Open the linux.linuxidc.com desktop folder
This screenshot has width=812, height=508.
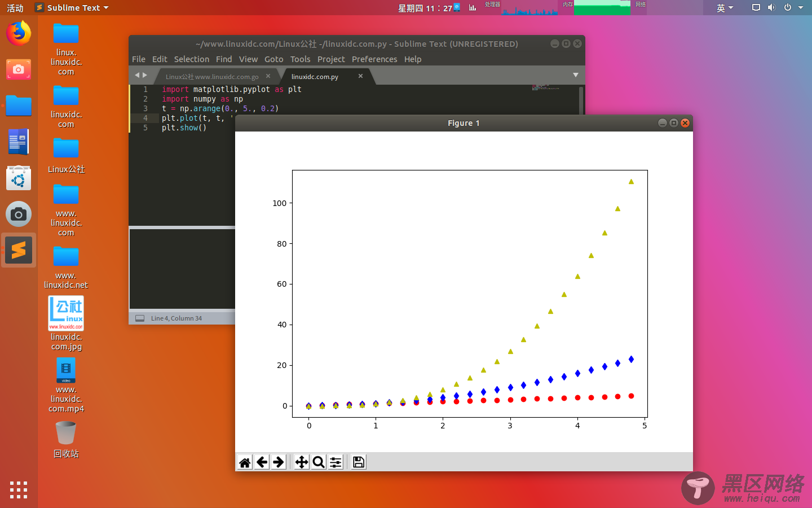66,49
